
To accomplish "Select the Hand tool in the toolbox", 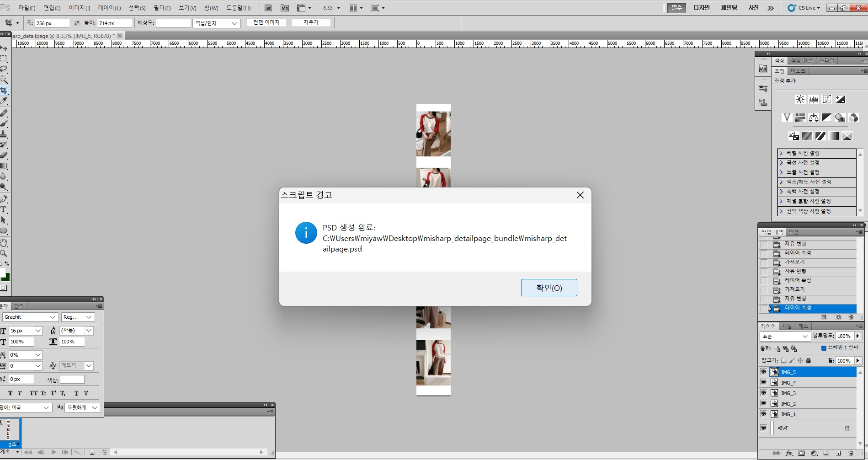I will point(4,242).
